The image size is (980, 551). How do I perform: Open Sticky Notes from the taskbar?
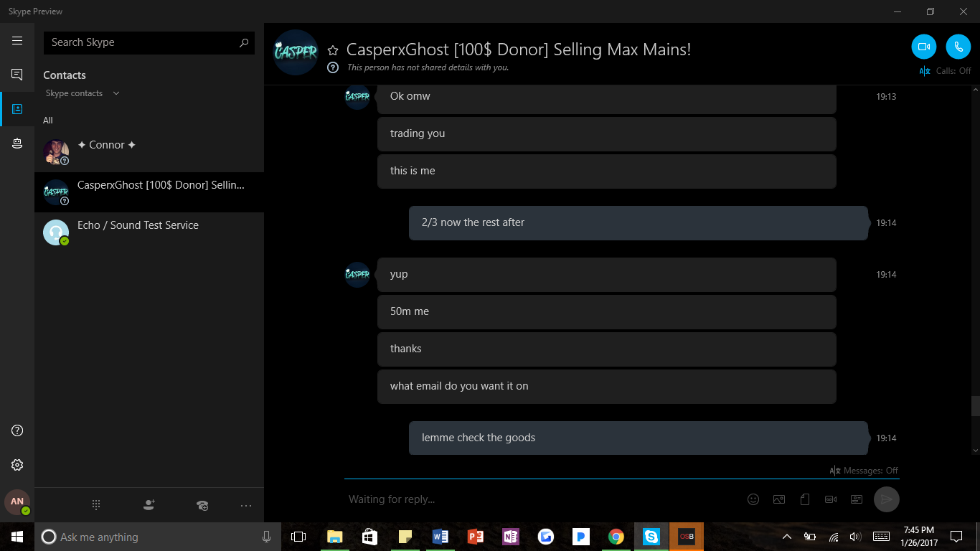coord(405,537)
